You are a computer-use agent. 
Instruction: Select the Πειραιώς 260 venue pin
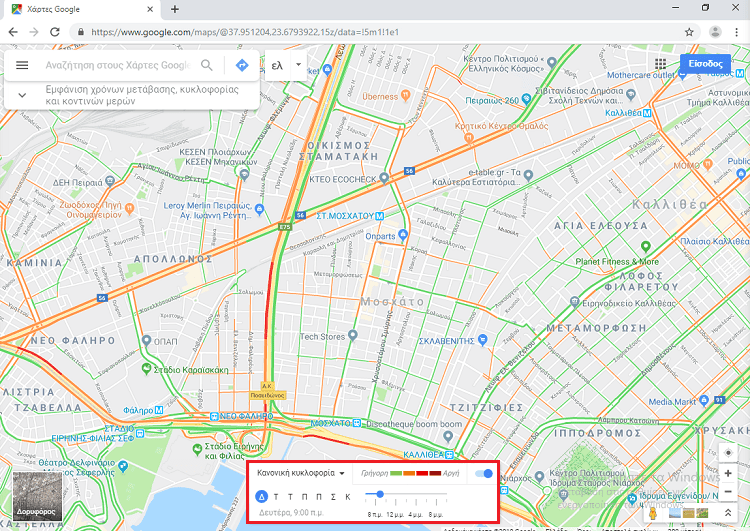click(526, 99)
